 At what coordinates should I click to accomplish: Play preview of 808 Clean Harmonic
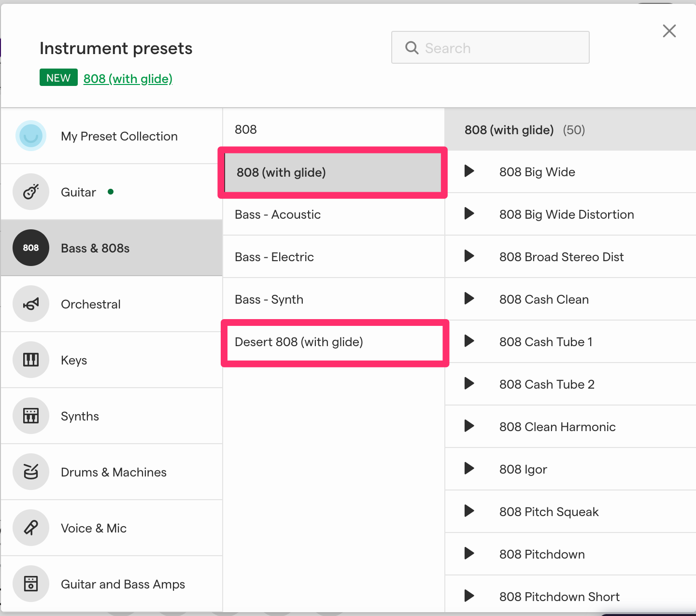[469, 426]
